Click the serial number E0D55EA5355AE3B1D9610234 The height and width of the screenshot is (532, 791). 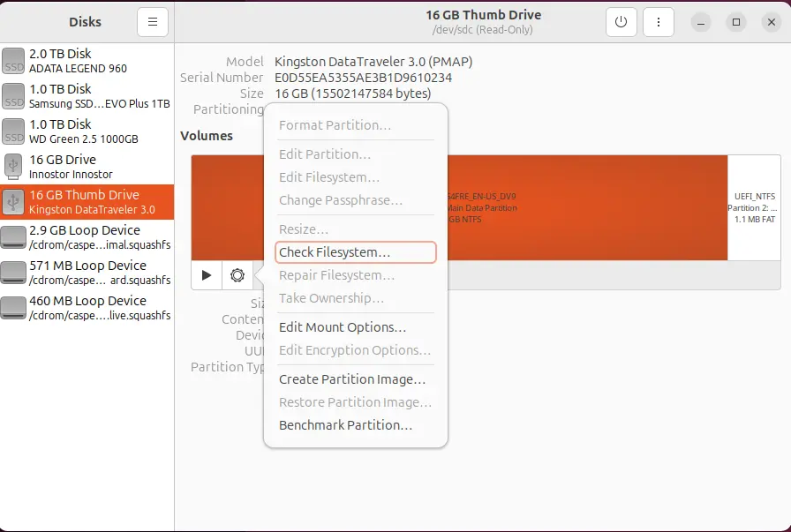[x=363, y=78]
